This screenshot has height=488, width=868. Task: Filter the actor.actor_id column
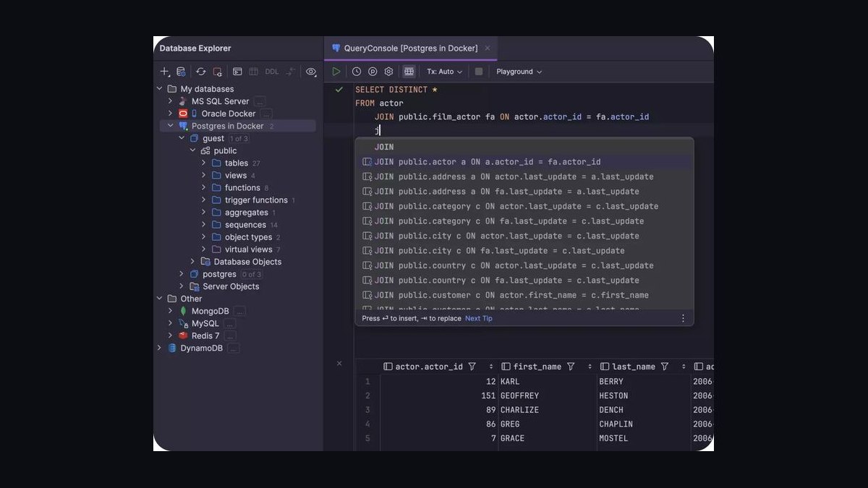click(472, 367)
